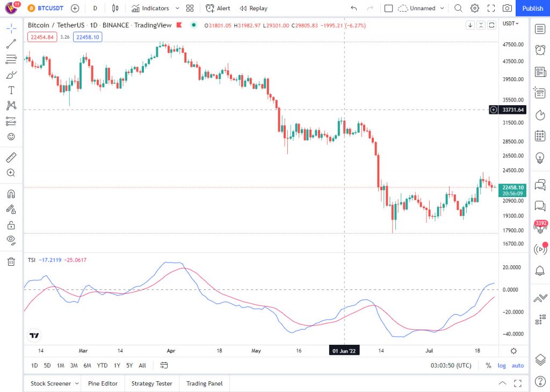Toggle the select layout rectangle icon
Image resolution: width=550 pixels, height=392 pixels.
[388, 9]
